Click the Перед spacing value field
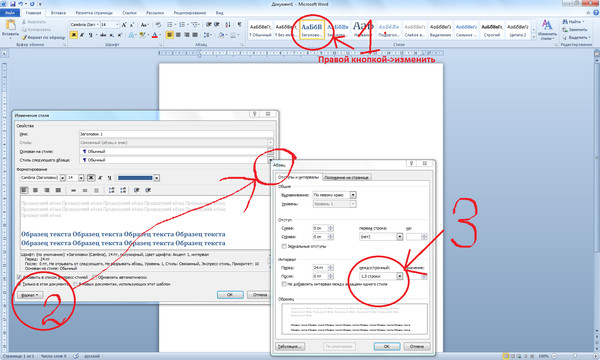600x360 pixels. [320, 267]
